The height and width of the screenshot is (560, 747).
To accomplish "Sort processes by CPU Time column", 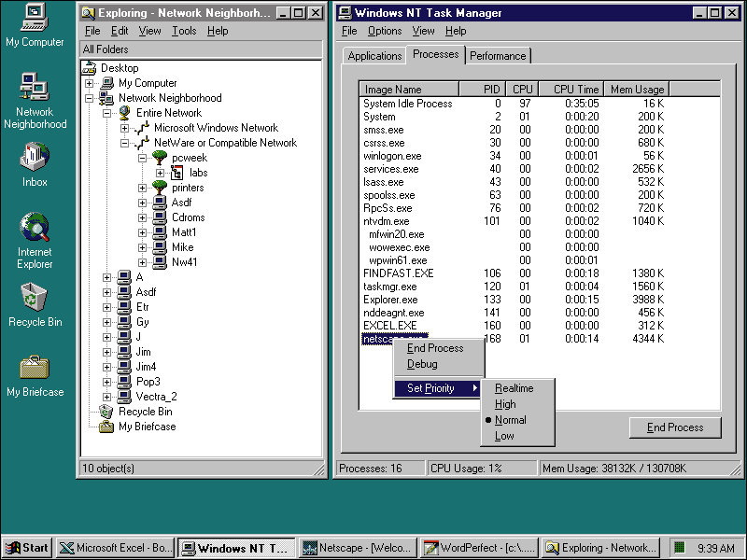I will pos(571,89).
